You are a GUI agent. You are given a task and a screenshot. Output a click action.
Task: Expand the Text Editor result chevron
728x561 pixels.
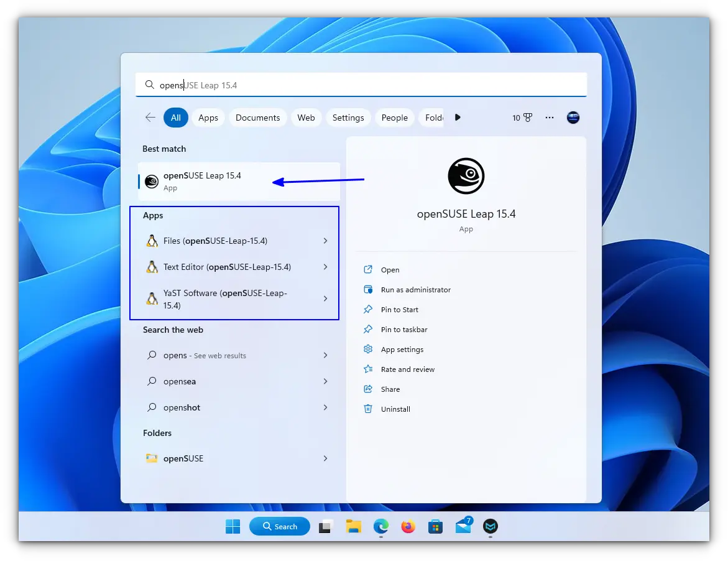click(326, 267)
